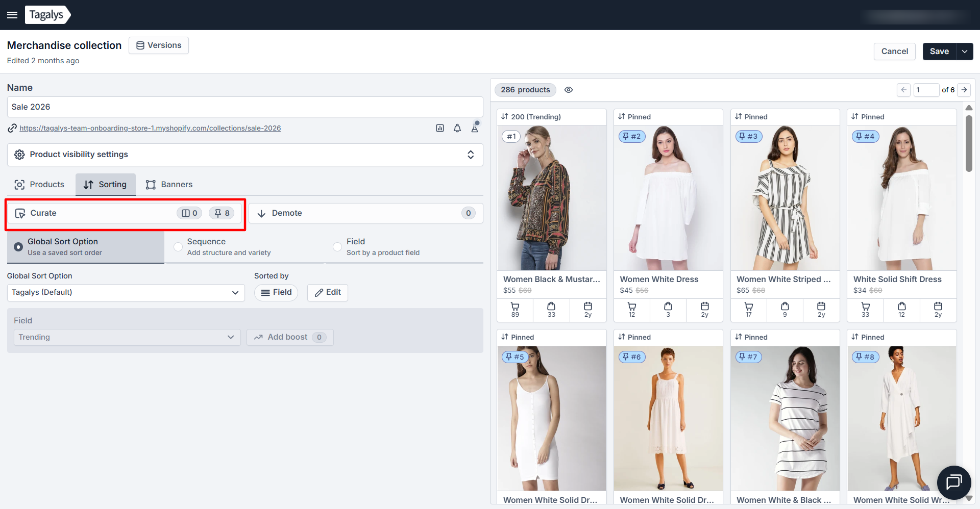Click the 'Edited 2 months ago' text
The width and height of the screenshot is (980, 509).
click(43, 61)
